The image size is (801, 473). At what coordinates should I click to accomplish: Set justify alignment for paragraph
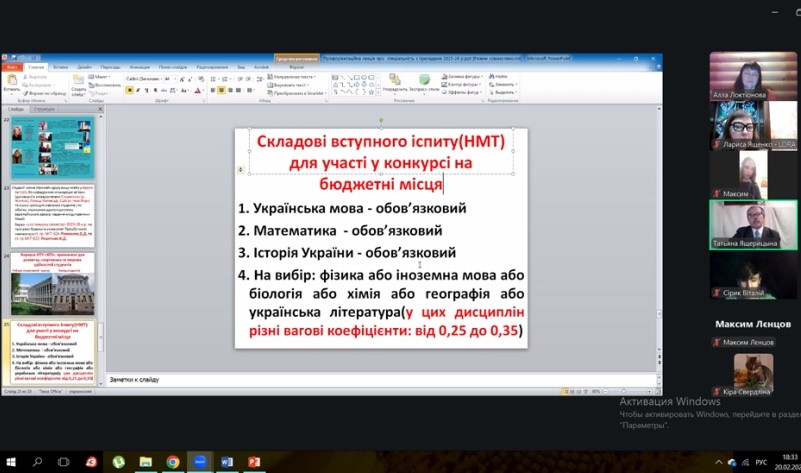coord(239,90)
